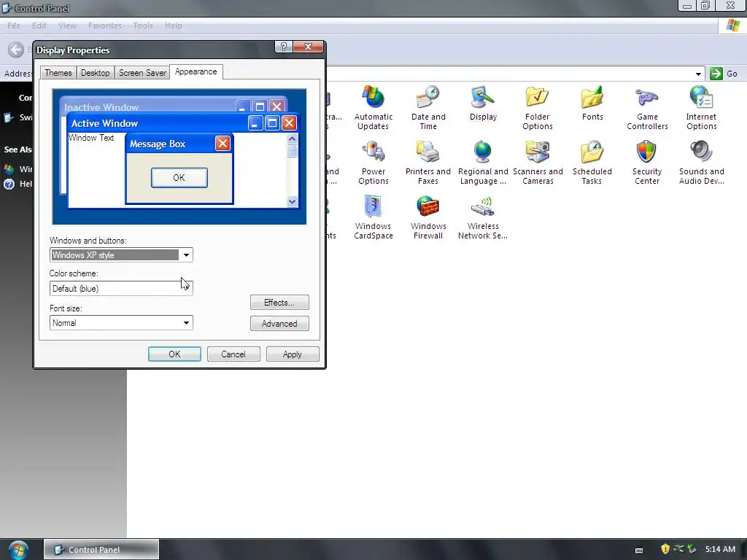Open Game Controllers icon

click(x=647, y=108)
